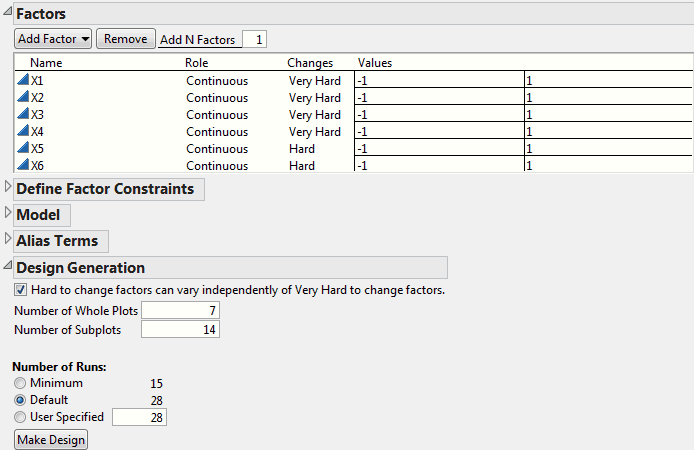Expand the Define Factor Constraints section
Screen dimensions: 694x450
8,188
